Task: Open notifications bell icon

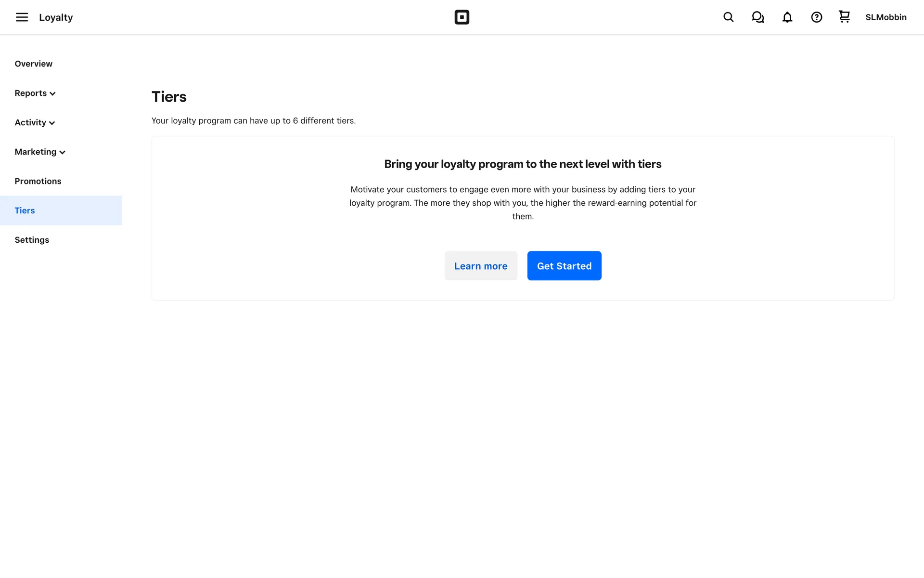Action: pyautogui.click(x=787, y=17)
